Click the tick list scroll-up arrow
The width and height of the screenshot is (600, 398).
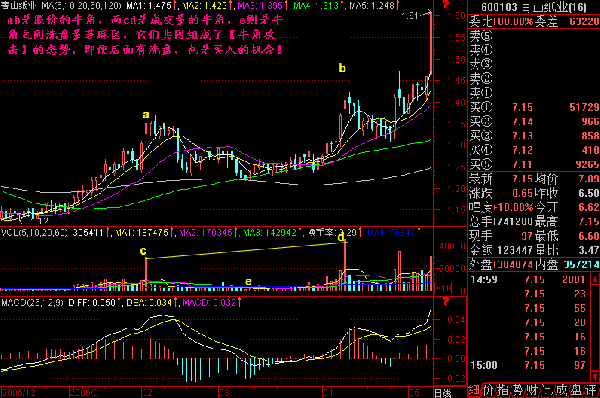pyautogui.click(x=595, y=279)
